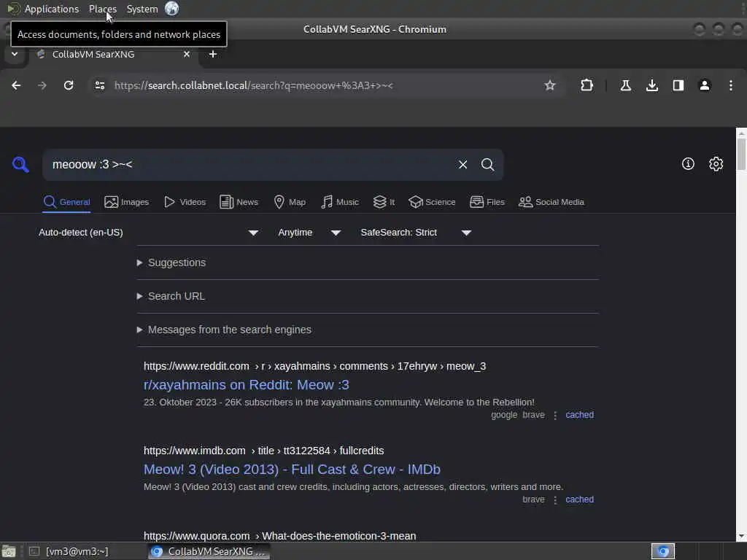Switch to the Files category
Viewport: 747px width, 560px height.
487,202
